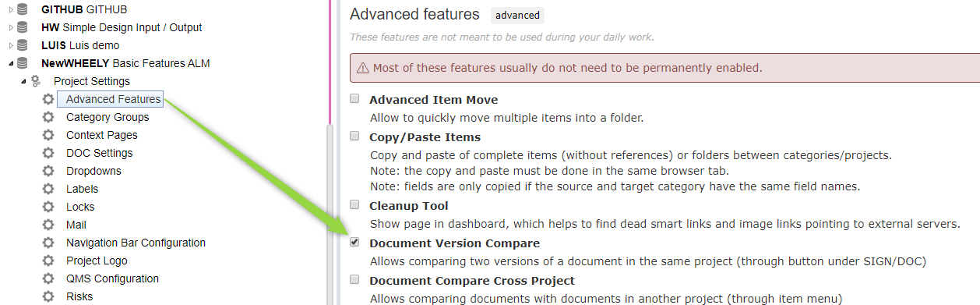Collapse the Project Settings tree node

click(x=23, y=82)
